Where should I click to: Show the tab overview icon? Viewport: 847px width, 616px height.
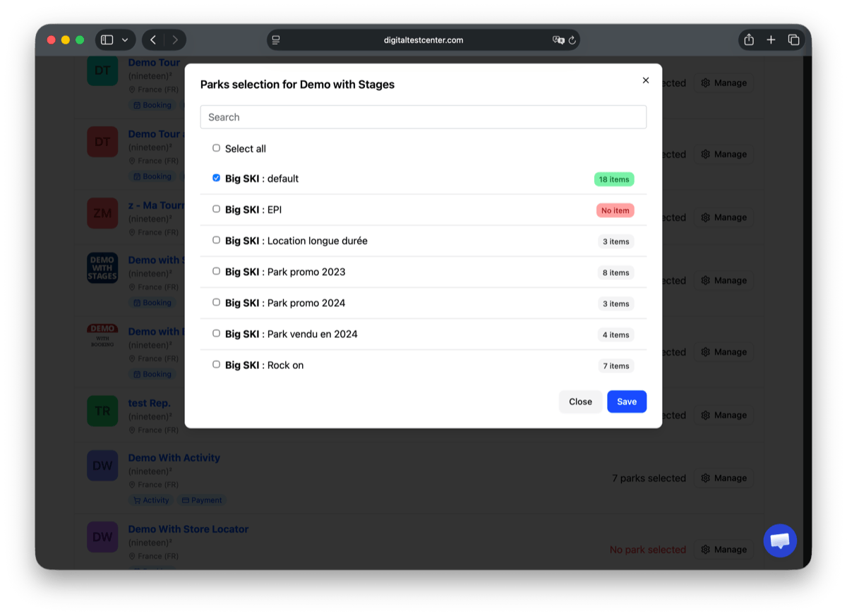point(793,40)
